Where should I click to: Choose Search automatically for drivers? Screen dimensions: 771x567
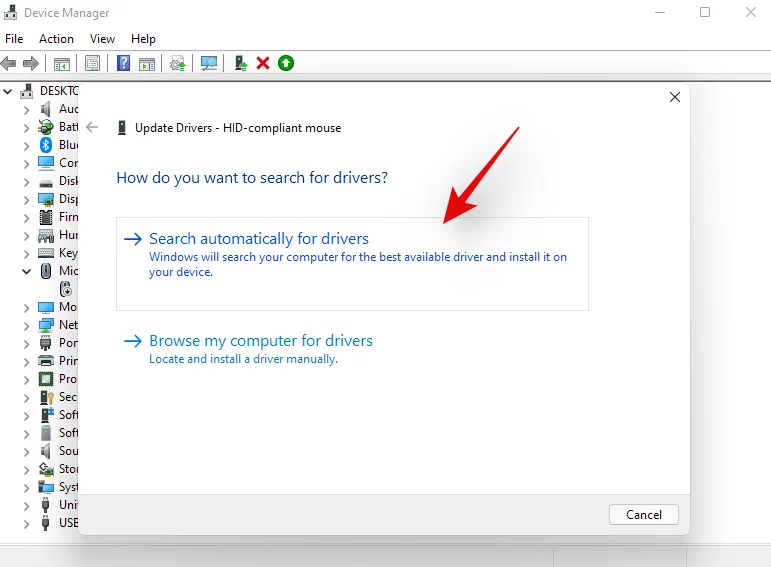pos(352,264)
